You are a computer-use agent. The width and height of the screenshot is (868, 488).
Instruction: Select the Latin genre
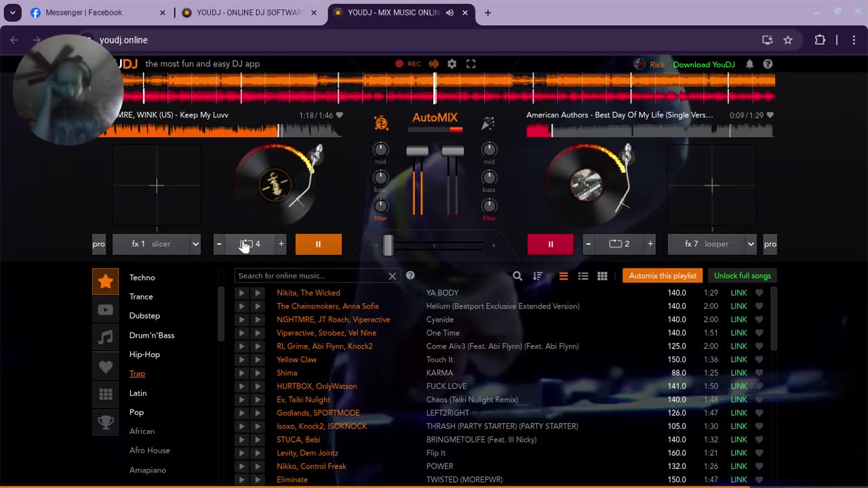pyautogui.click(x=138, y=393)
